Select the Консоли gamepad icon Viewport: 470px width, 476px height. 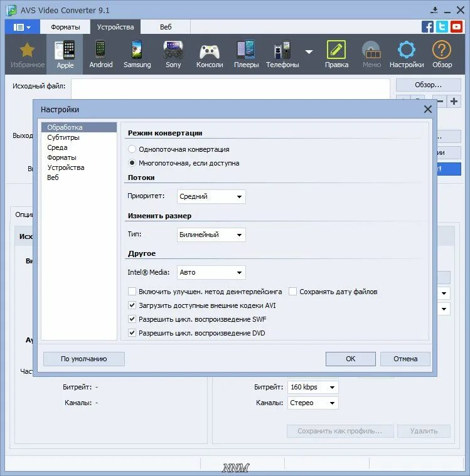click(x=210, y=51)
